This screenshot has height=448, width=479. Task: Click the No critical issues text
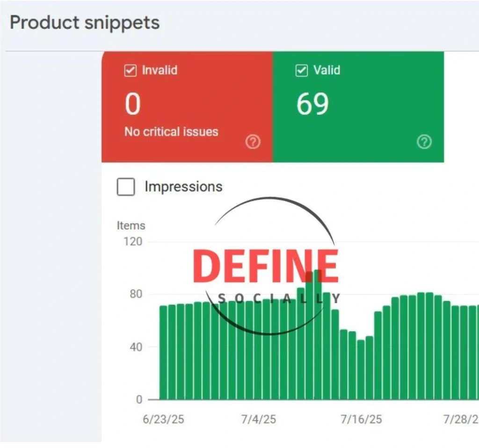click(171, 132)
